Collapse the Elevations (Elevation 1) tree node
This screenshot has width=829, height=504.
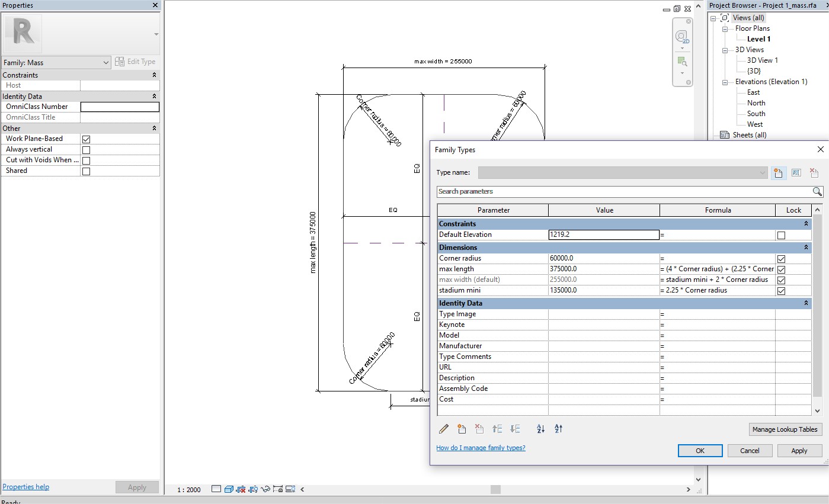[724, 82]
